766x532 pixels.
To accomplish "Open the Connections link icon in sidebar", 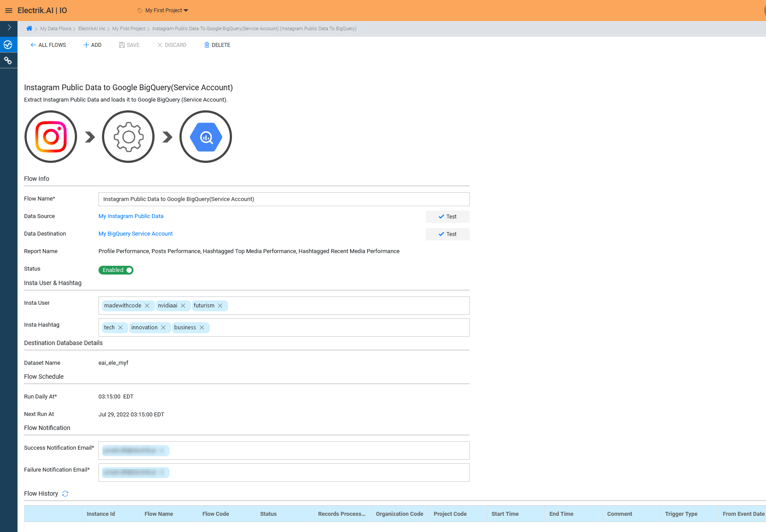I will coord(9,60).
